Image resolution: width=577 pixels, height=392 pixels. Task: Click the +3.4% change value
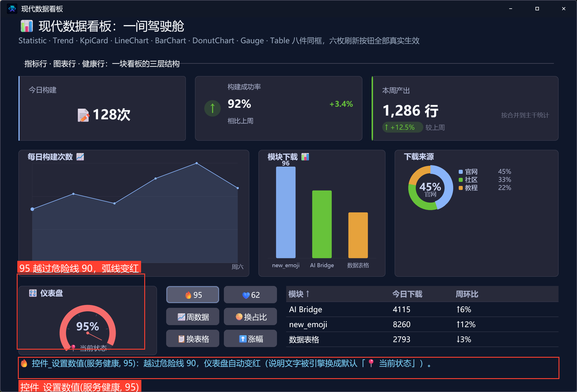pos(341,104)
